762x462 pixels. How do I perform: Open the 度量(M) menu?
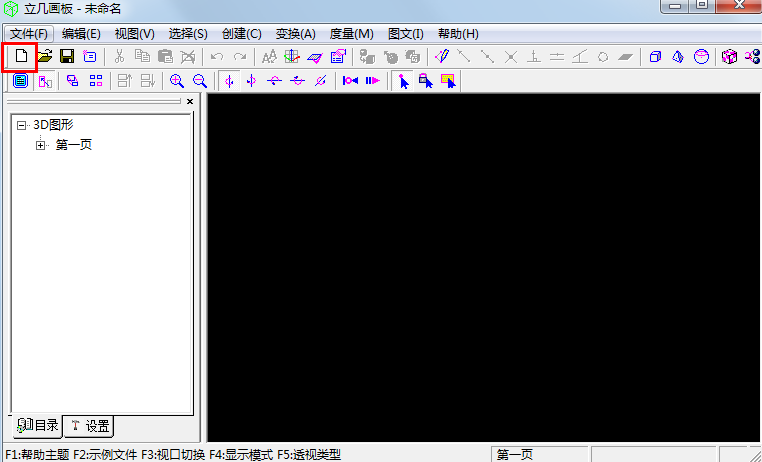(351, 34)
